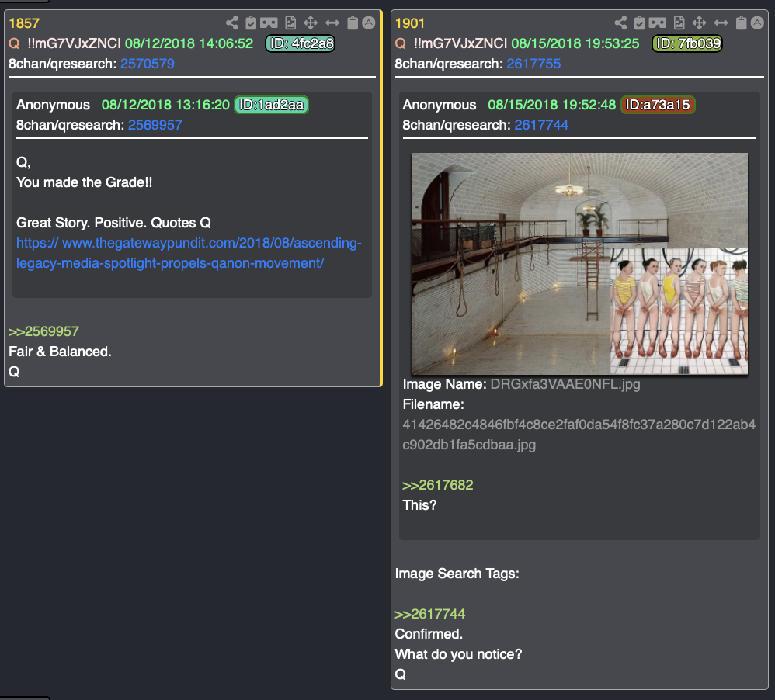Image resolution: width=775 pixels, height=700 pixels.
Task: Click the share icon on post 1901
Action: [x=620, y=23]
